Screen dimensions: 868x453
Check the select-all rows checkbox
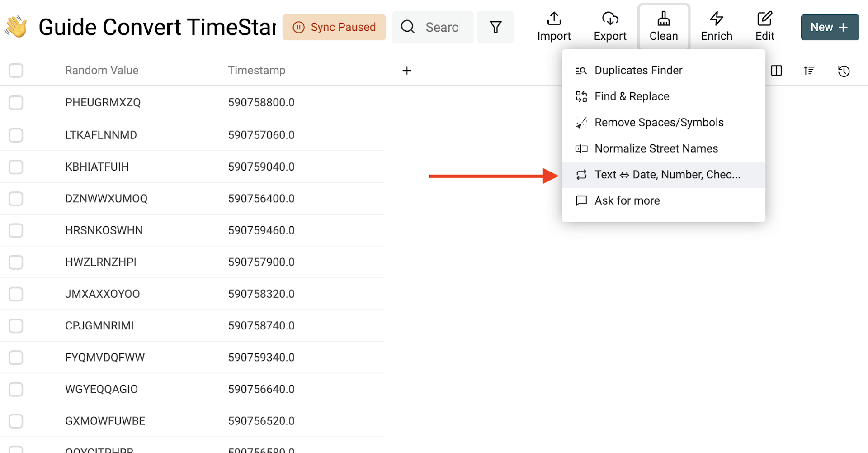(x=16, y=71)
